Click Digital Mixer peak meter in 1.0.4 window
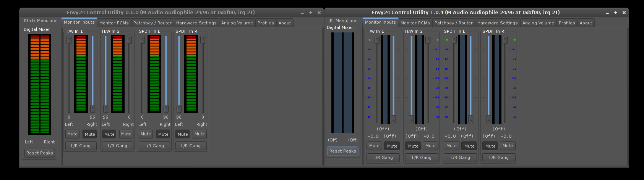Image resolution: width=644 pixels, height=180 pixels. 343,83
